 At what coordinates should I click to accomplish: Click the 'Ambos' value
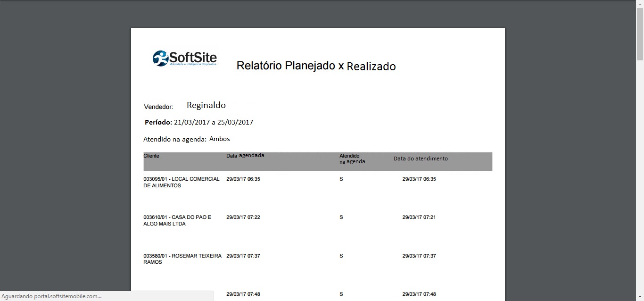(220, 139)
